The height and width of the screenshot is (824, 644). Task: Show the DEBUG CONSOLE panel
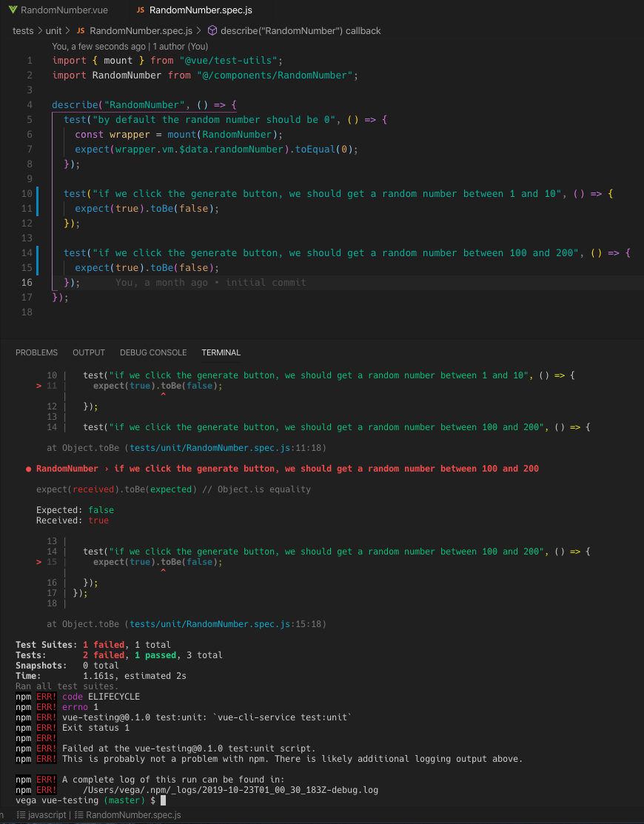click(153, 352)
